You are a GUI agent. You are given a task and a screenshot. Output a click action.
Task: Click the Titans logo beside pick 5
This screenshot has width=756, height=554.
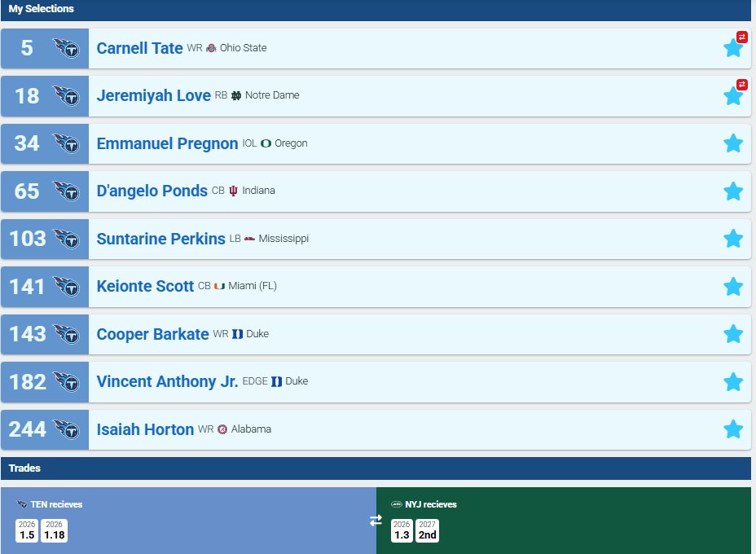pyautogui.click(x=66, y=48)
